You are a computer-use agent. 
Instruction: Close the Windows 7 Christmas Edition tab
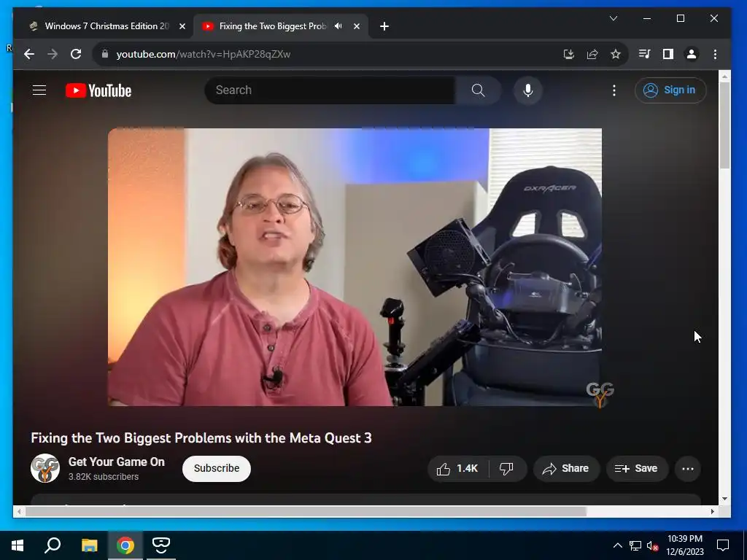pos(182,26)
